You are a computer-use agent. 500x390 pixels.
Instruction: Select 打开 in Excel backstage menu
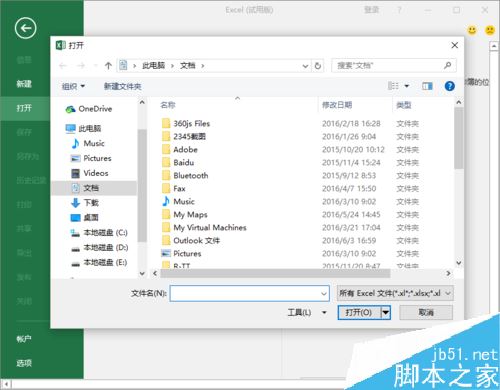pos(24,108)
